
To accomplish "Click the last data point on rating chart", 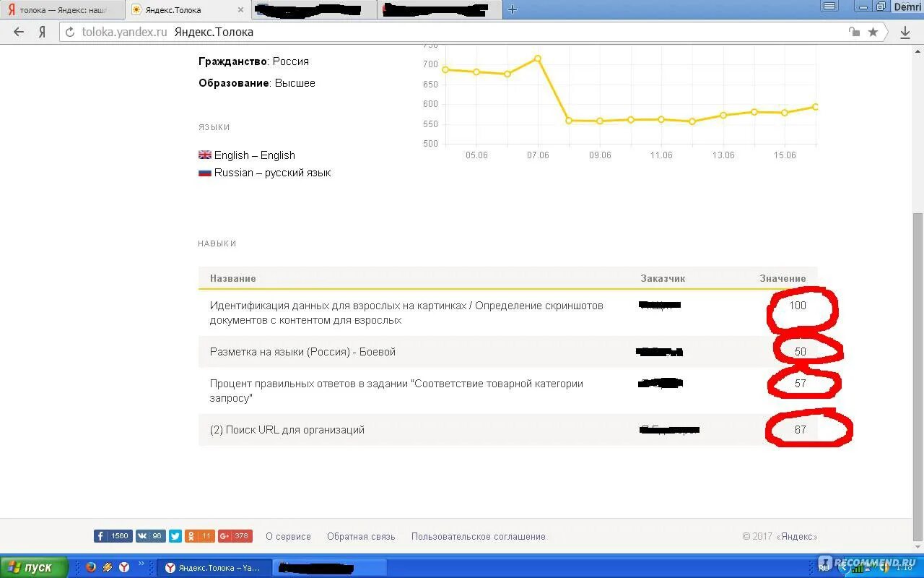I will [x=815, y=106].
